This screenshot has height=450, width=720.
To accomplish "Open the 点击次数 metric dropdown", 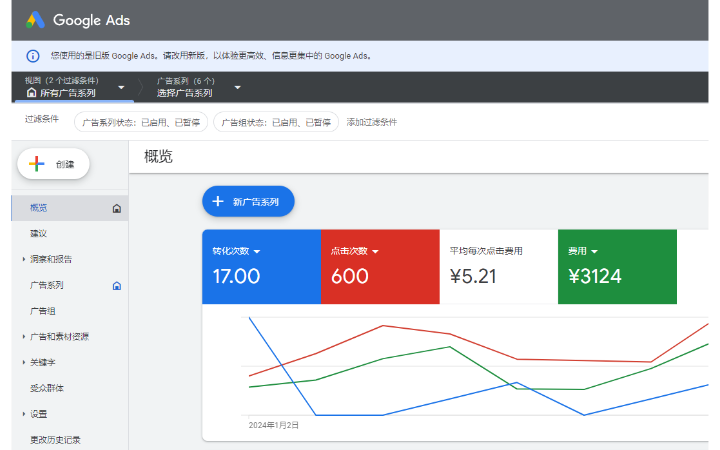I will 375,252.
